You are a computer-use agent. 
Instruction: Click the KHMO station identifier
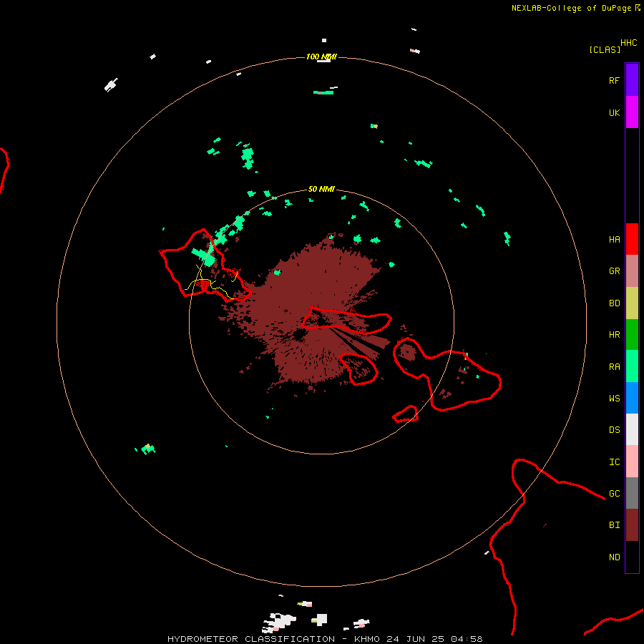tap(366, 639)
